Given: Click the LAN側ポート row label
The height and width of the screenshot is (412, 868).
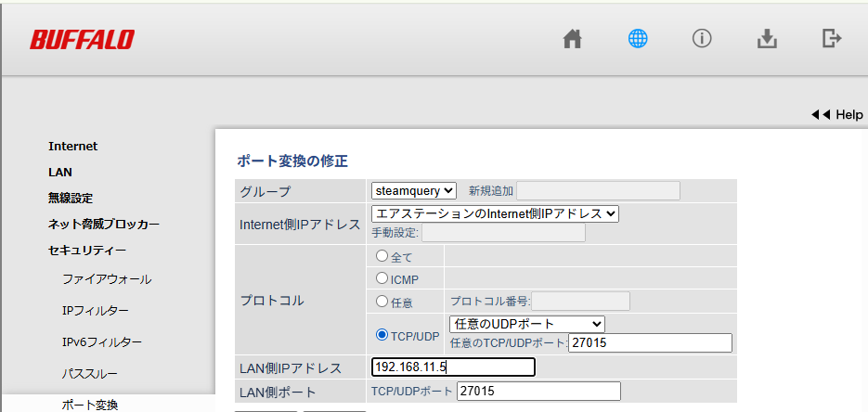Looking at the screenshot, I should point(278,393).
